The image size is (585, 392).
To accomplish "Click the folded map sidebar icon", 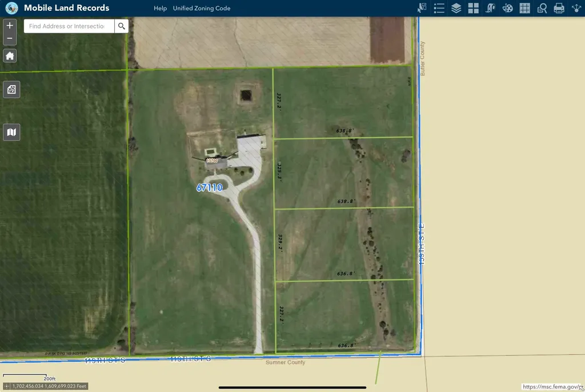I will (x=11, y=132).
